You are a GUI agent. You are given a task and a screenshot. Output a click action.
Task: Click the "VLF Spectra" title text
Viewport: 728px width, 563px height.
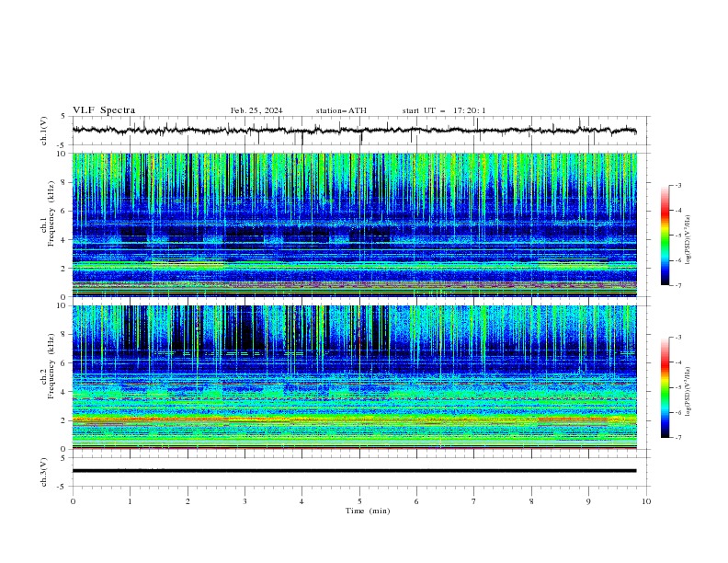(x=104, y=110)
